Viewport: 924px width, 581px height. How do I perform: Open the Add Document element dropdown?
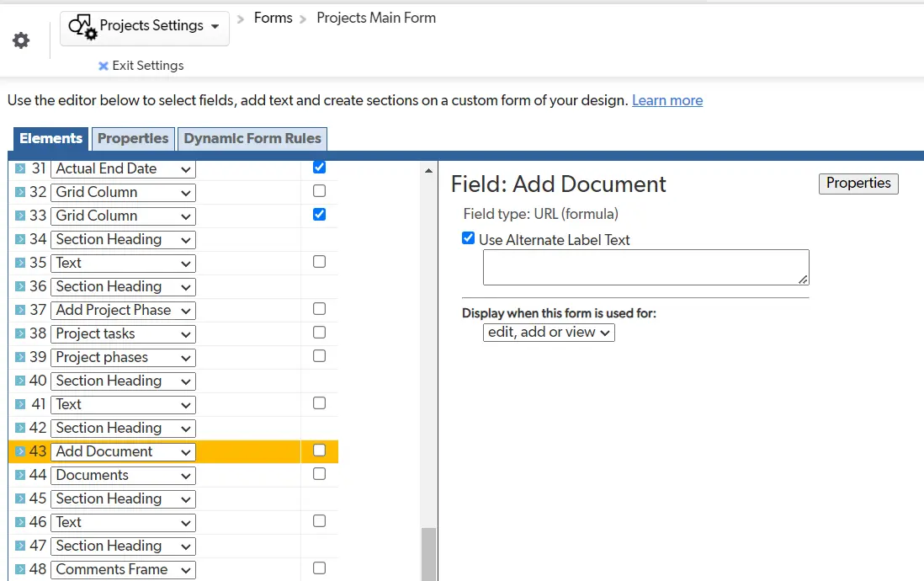[123, 452]
